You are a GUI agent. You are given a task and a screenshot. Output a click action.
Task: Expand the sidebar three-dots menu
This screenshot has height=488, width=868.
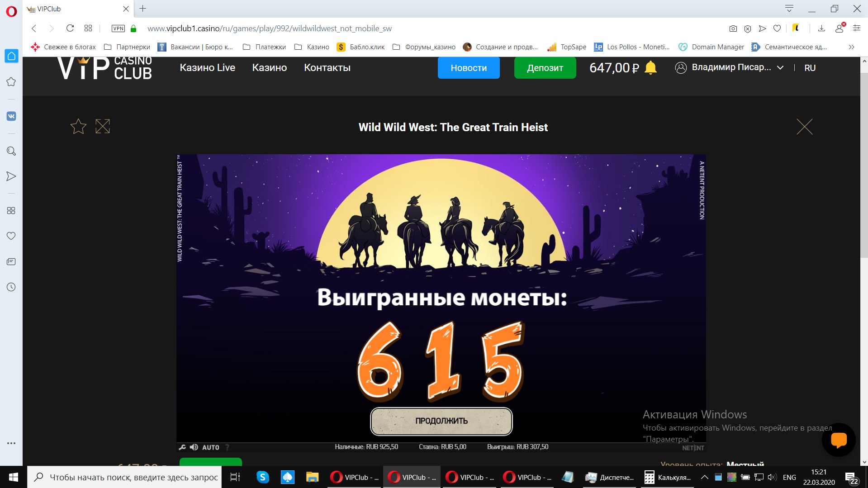click(x=11, y=443)
